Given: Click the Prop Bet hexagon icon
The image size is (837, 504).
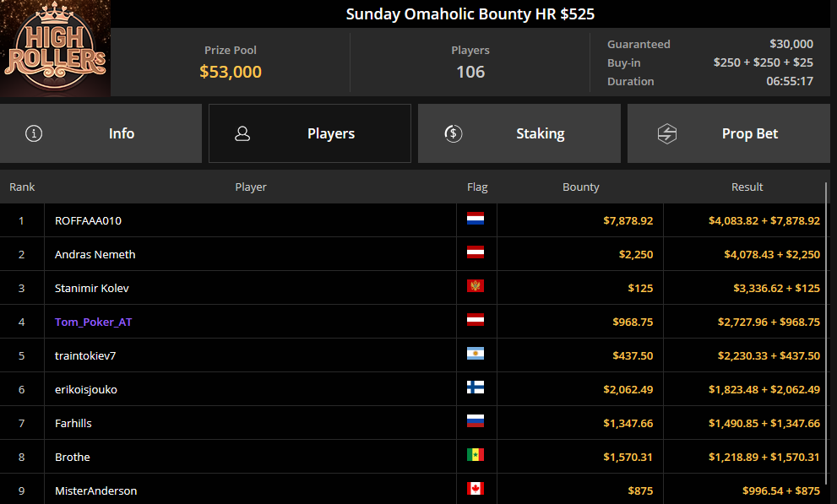Looking at the screenshot, I should tap(667, 133).
